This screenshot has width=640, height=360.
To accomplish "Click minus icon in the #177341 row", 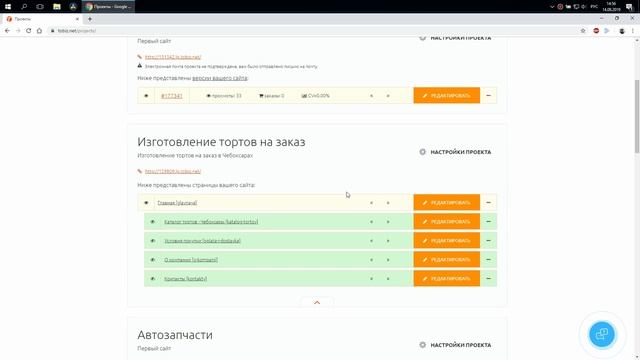I will [x=489, y=96].
